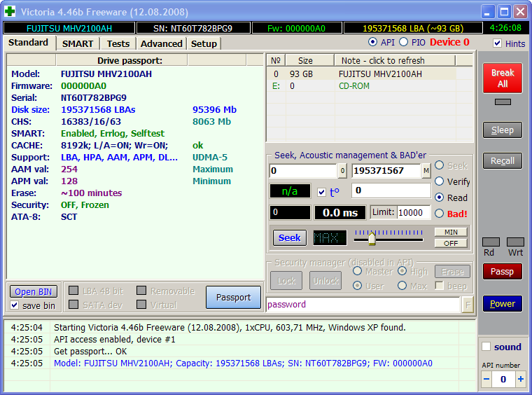This screenshot has width=532, height=395.
Task: Click the serial number NT60T782BPG9 header cell
Action: tap(193, 28)
